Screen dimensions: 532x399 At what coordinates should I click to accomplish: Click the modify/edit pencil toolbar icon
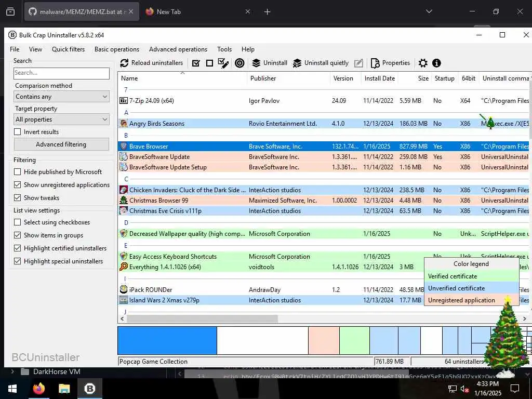(x=358, y=63)
